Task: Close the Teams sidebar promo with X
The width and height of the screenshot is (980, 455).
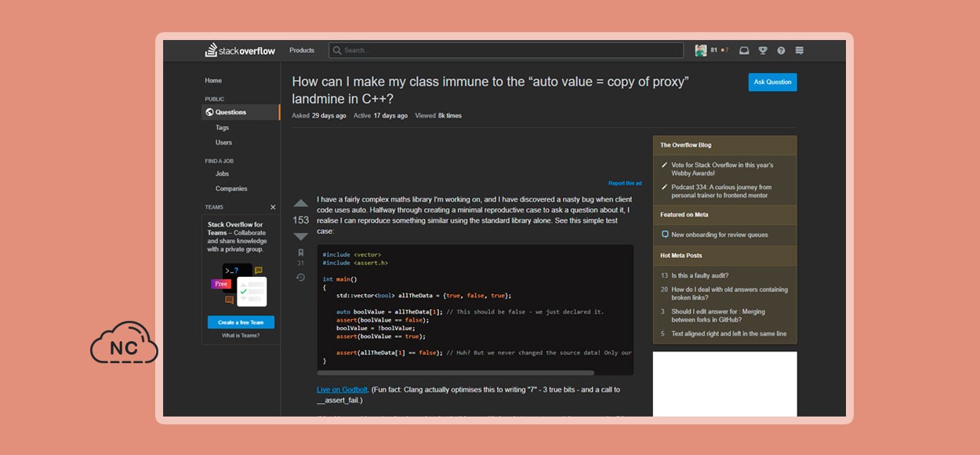Action: 273,207
